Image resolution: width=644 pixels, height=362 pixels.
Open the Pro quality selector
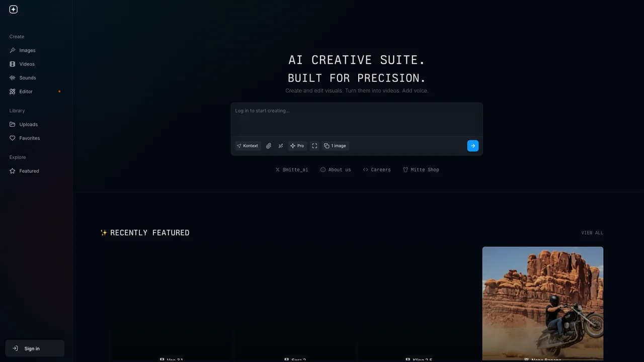click(x=297, y=146)
